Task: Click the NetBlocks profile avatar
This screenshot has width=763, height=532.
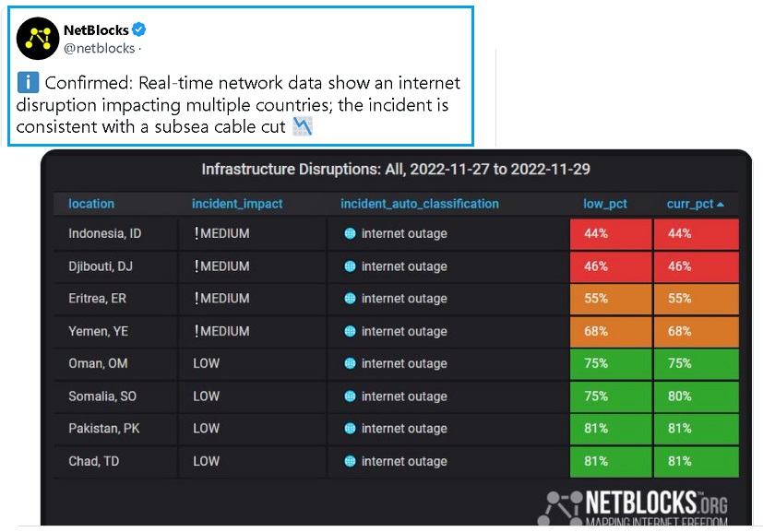Action: (38, 38)
